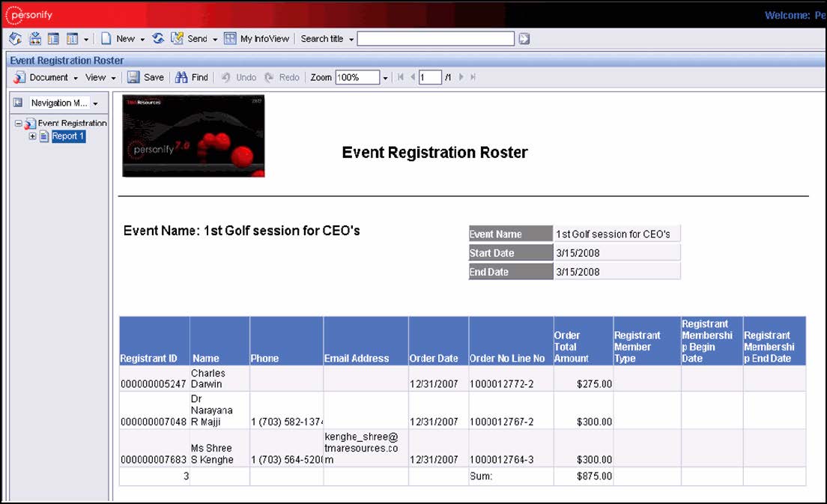Viewport: 827px width, 504px height.
Task: Click the Search title input field
Action: 435,39
